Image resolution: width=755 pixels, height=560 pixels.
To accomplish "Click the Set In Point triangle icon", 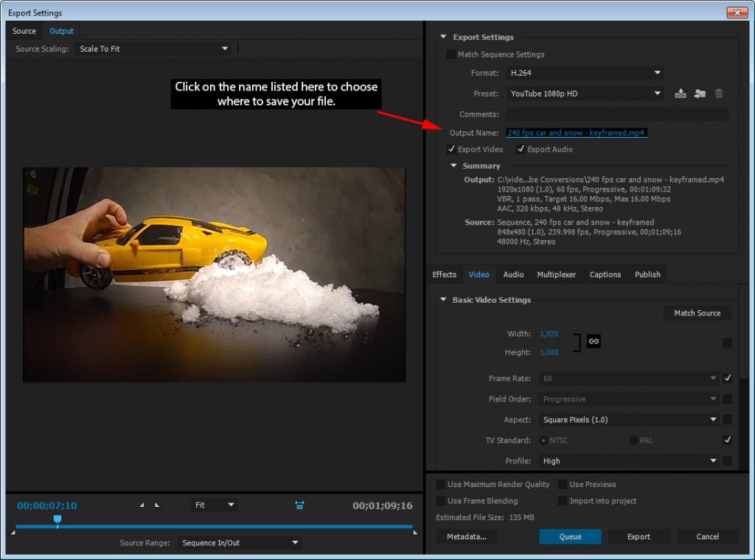I will (x=142, y=505).
